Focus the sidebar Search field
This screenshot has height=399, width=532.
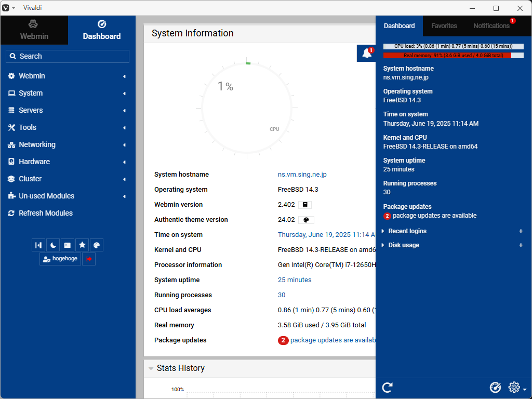(68, 56)
